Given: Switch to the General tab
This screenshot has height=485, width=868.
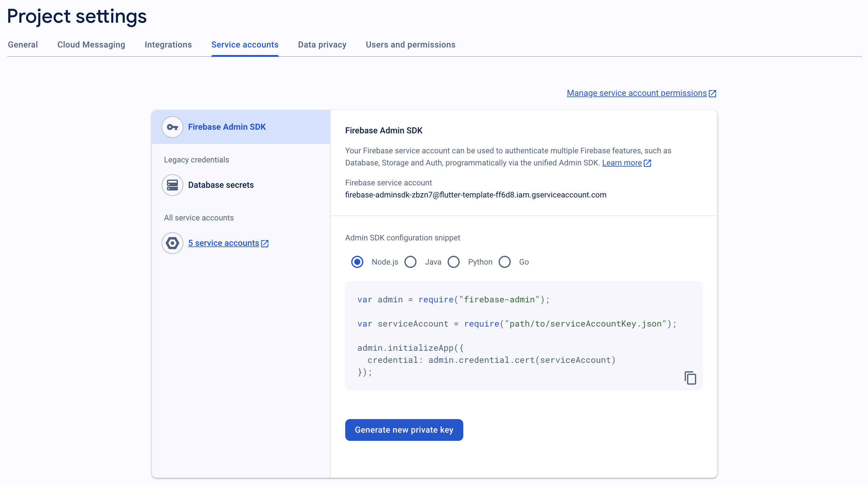Looking at the screenshot, I should click(23, 45).
